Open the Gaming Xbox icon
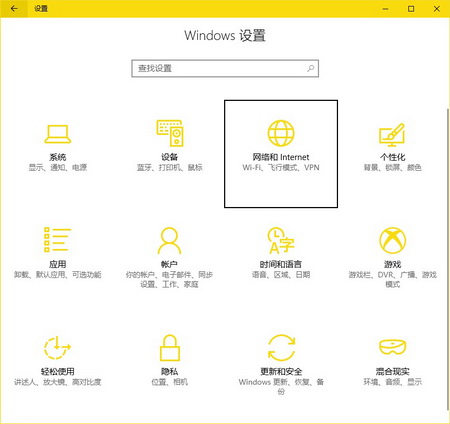Viewport: 450px width, 424px height. pos(393,240)
